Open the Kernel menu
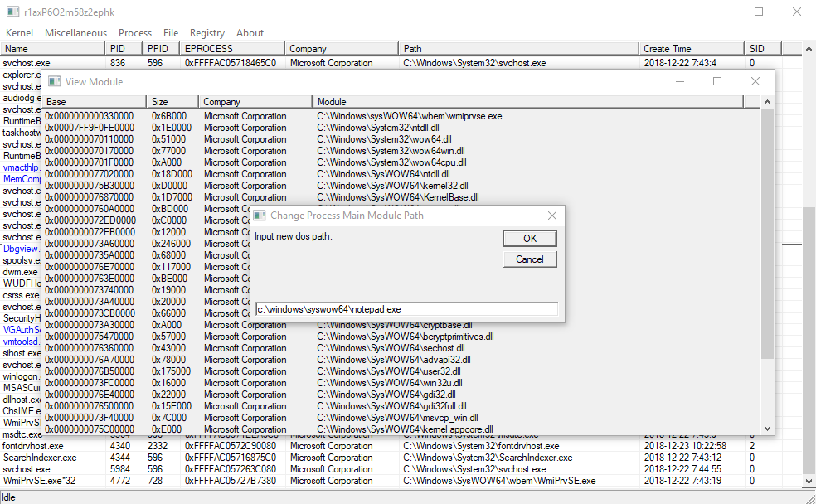816x504 pixels. (19, 33)
